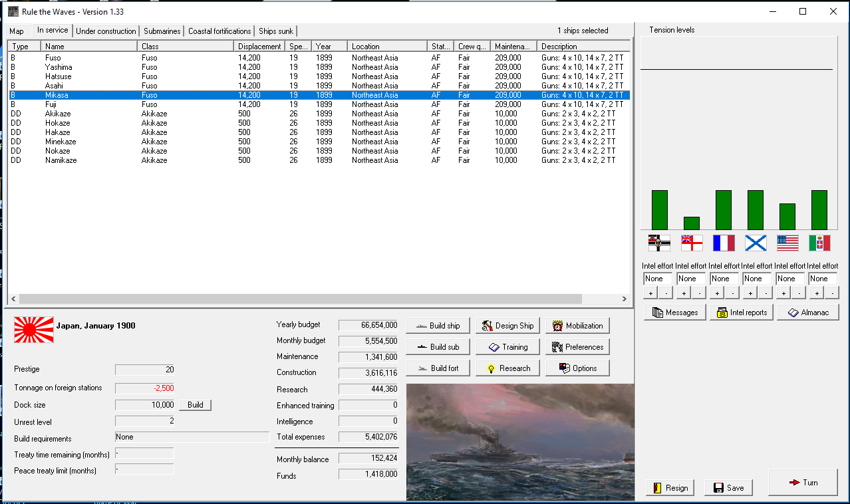Increase intel effort on Germany

click(x=650, y=293)
